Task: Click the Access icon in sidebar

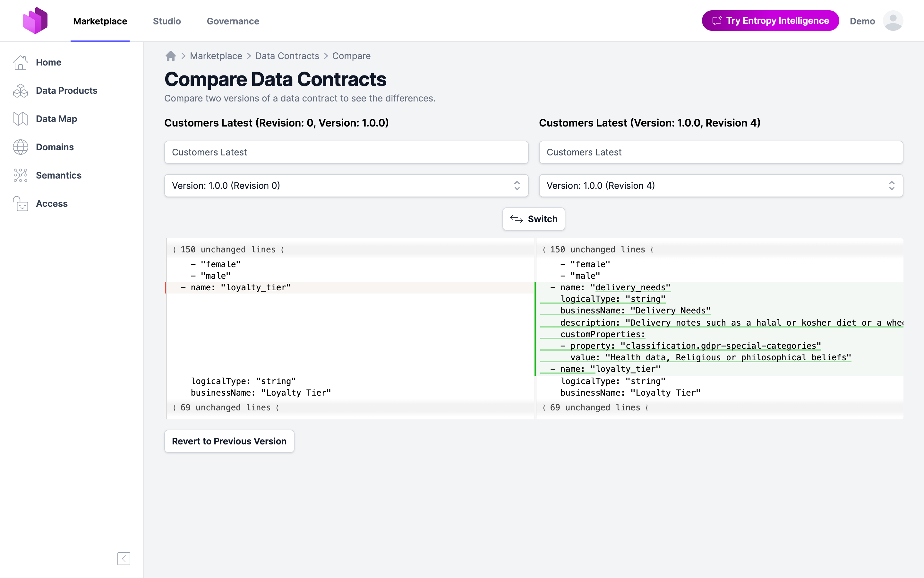Action: (21, 204)
